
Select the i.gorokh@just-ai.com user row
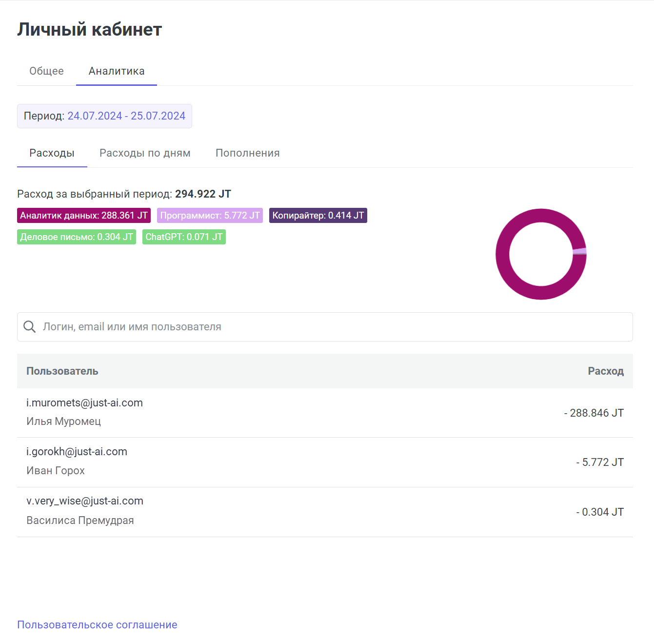coord(77,452)
